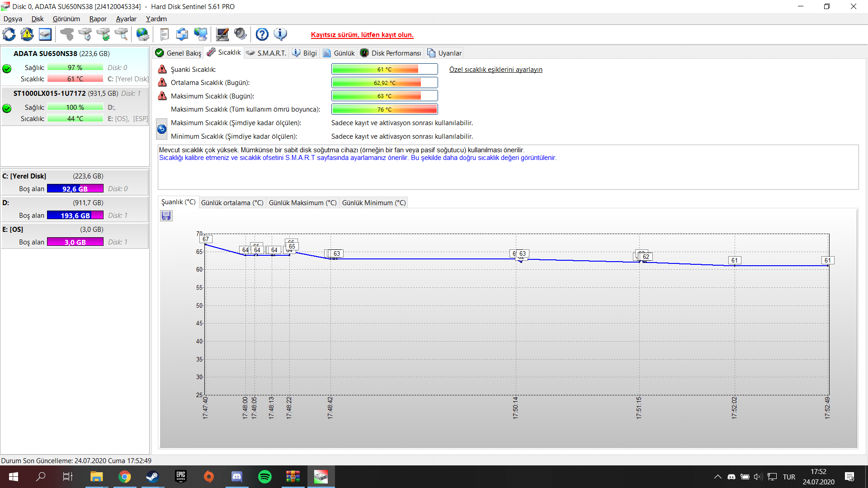Image resolution: width=868 pixels, height=488 pixels.
Task: Click the globe with disk toolbar icon
Action: (142, 34)
